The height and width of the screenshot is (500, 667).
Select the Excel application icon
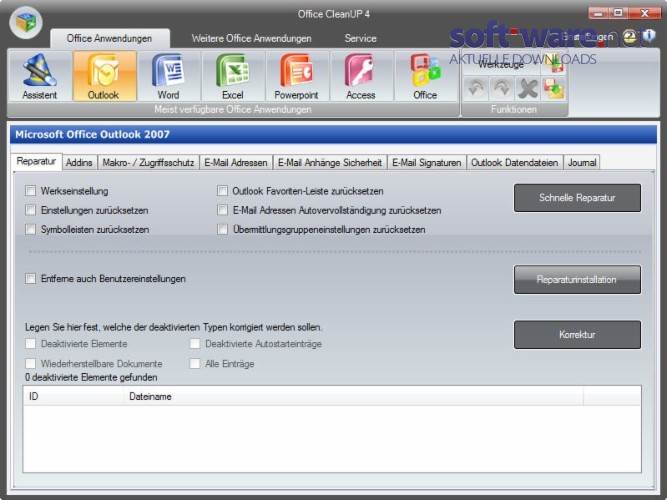233,76
